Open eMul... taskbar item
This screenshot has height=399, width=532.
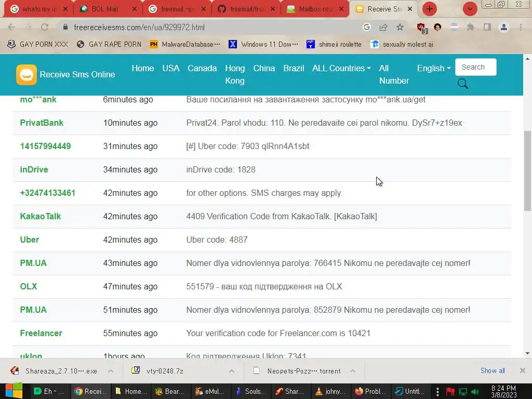pos(210,391)
